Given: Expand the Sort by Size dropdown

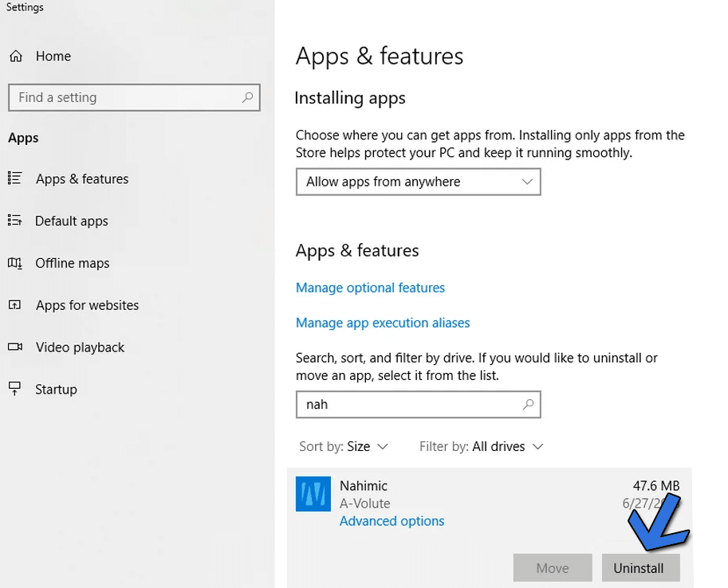Looking at the screenshot, I should pyautogui.click(x=344, y=447).
